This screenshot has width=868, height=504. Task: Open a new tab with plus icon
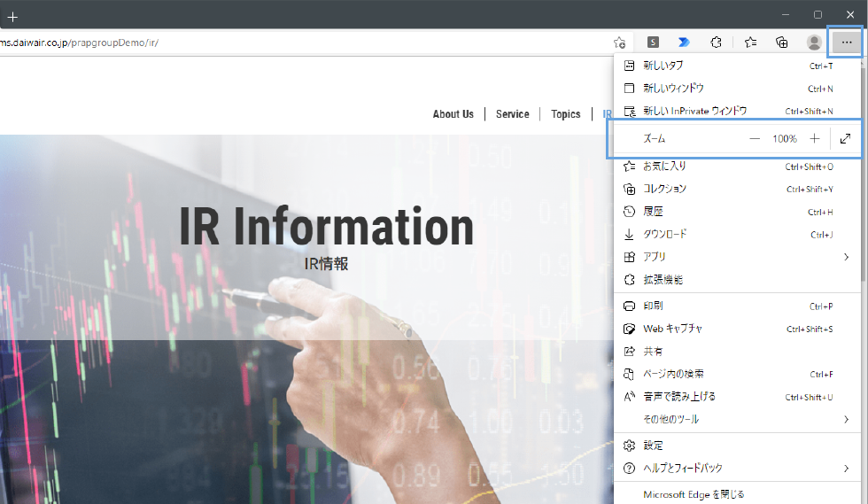coord(12,17)
